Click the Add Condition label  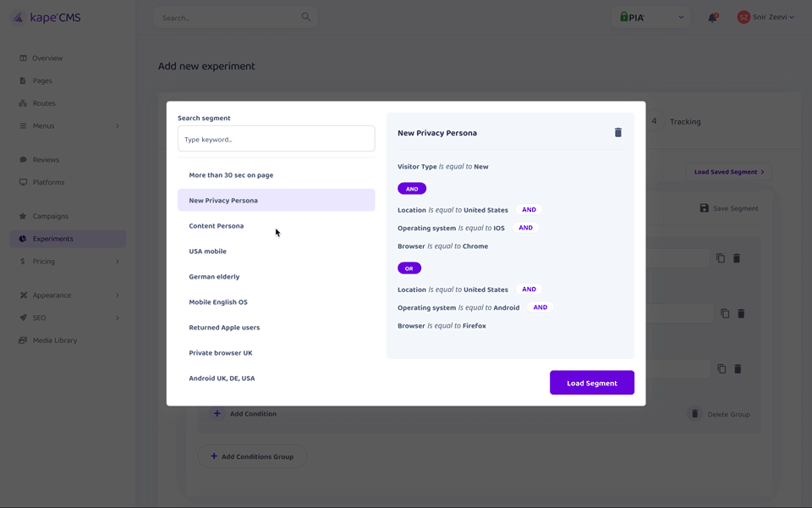[x=253, y=414]
